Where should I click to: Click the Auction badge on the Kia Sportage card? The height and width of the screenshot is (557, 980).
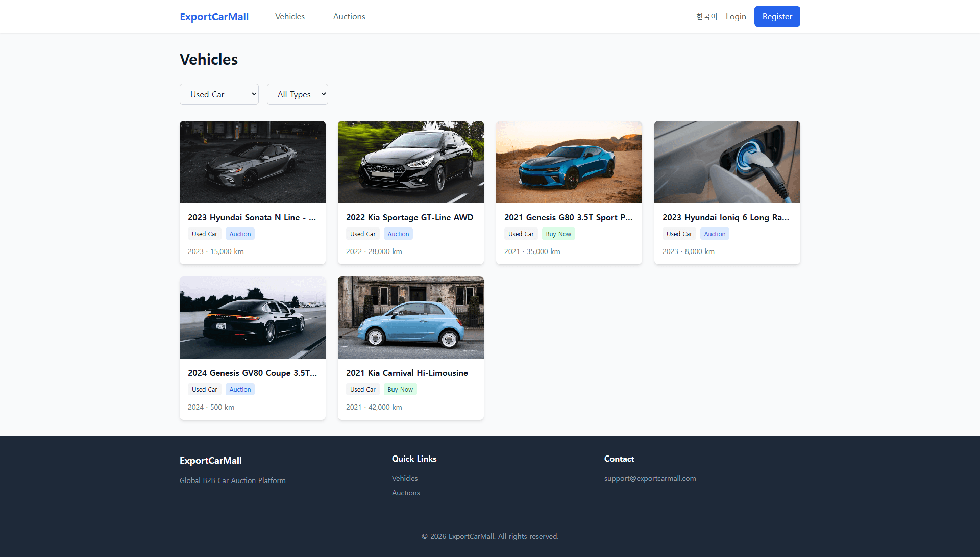click(x=398, y=234)
